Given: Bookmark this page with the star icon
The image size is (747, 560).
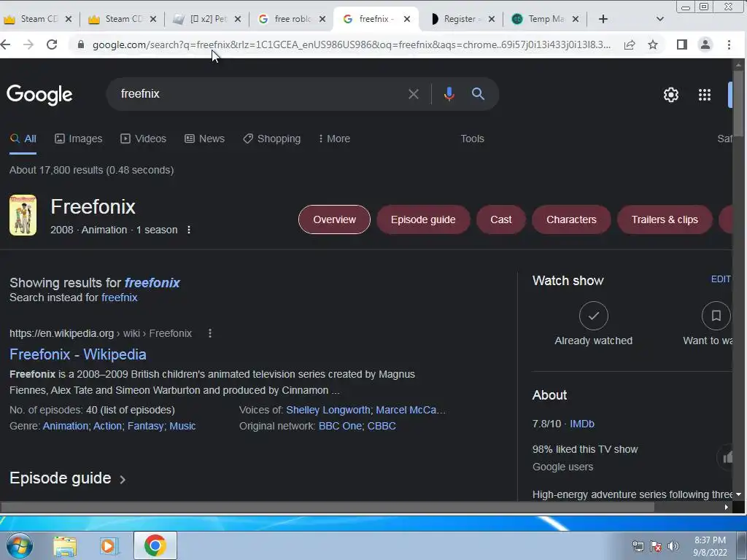Looking at the screenshot, I should click(x=653, y=44).
